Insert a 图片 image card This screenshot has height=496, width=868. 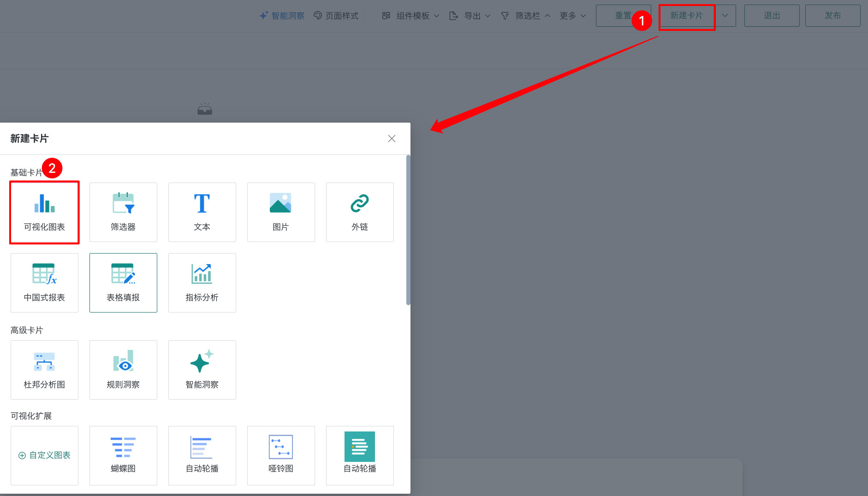coord(281,212)
